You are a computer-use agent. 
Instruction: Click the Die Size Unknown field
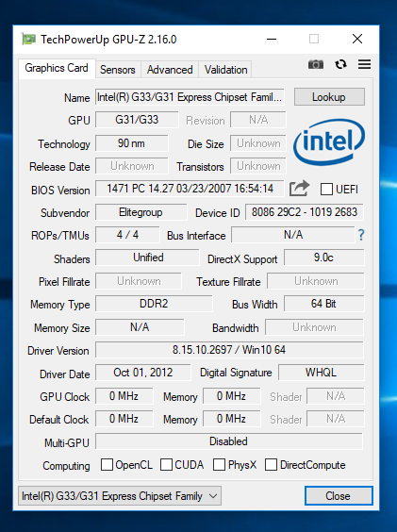coord(258,143)
